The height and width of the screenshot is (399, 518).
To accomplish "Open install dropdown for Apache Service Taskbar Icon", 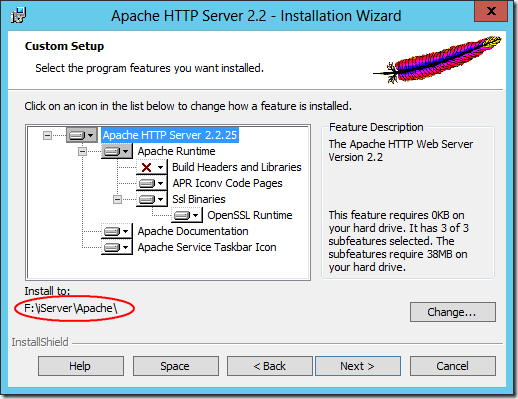I will (x=117, y=247).
